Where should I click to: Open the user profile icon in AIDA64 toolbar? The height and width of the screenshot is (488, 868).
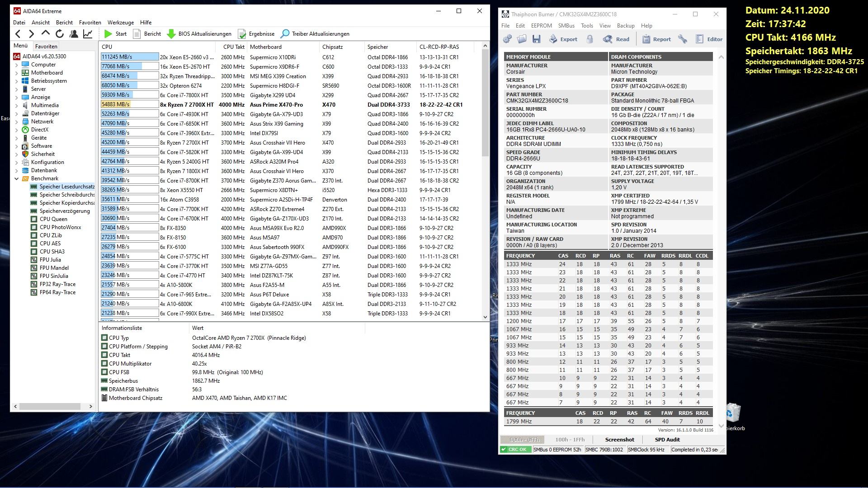[74, 34]
